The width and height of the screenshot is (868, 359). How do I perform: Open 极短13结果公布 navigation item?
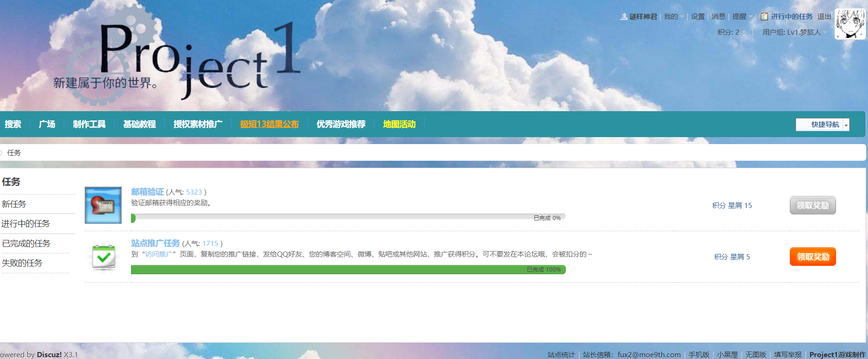pos(269,124)
